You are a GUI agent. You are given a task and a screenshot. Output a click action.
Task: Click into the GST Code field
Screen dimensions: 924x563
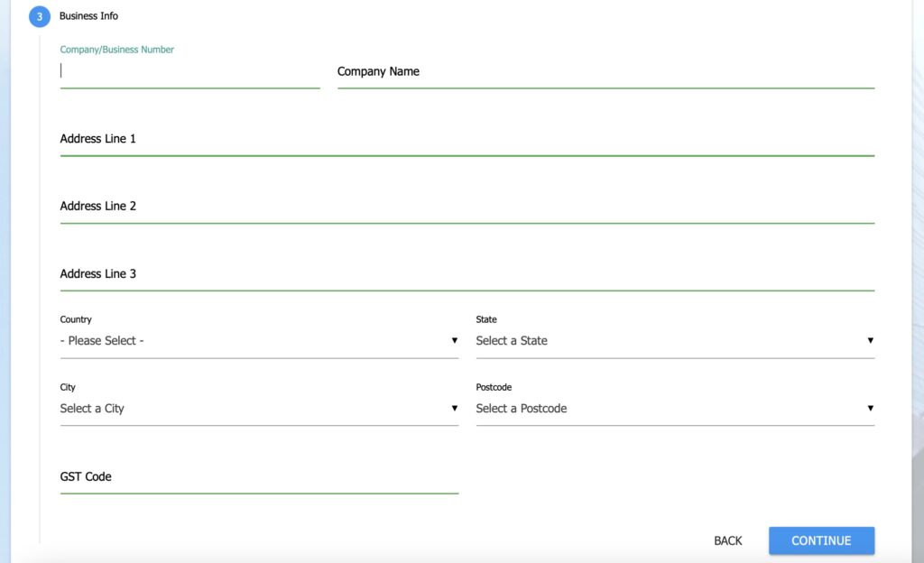coord(259,477)
